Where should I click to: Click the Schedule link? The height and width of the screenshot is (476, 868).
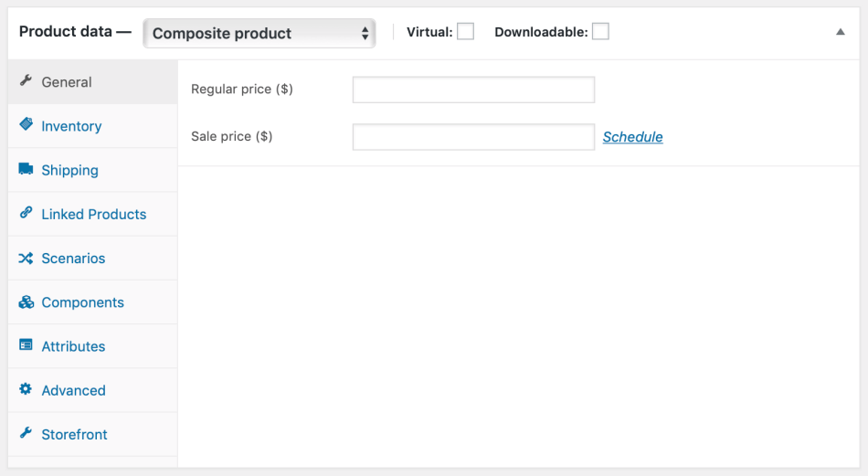(632, 137)
